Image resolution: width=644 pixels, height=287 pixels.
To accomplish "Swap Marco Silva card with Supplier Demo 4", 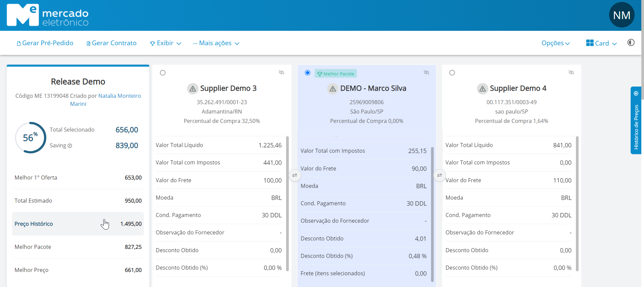I will [439, 175].
